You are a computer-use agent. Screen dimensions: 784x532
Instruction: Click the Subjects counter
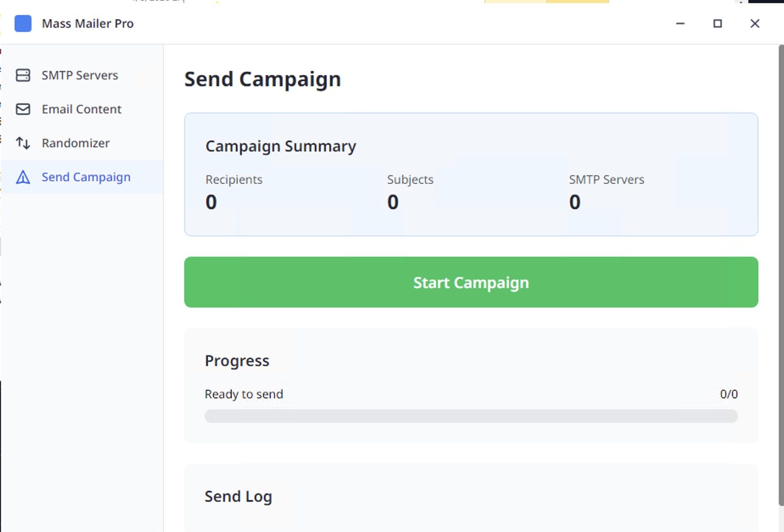[392, 202]
